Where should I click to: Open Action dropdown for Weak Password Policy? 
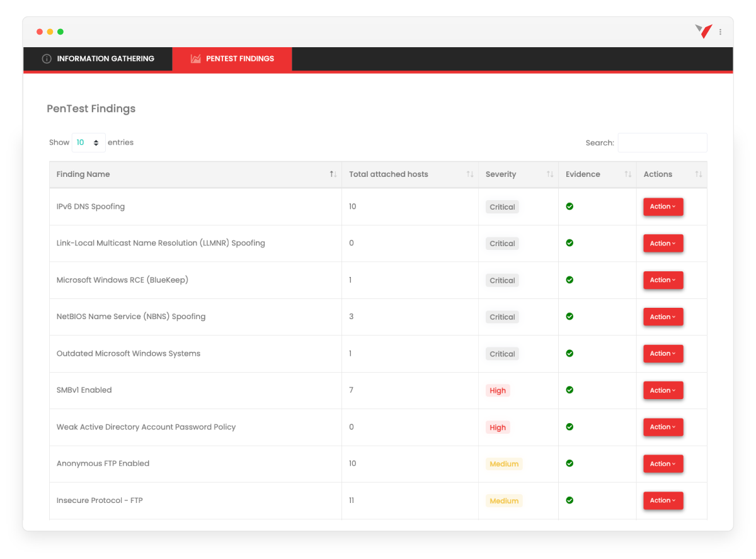[x=663, y=427]
